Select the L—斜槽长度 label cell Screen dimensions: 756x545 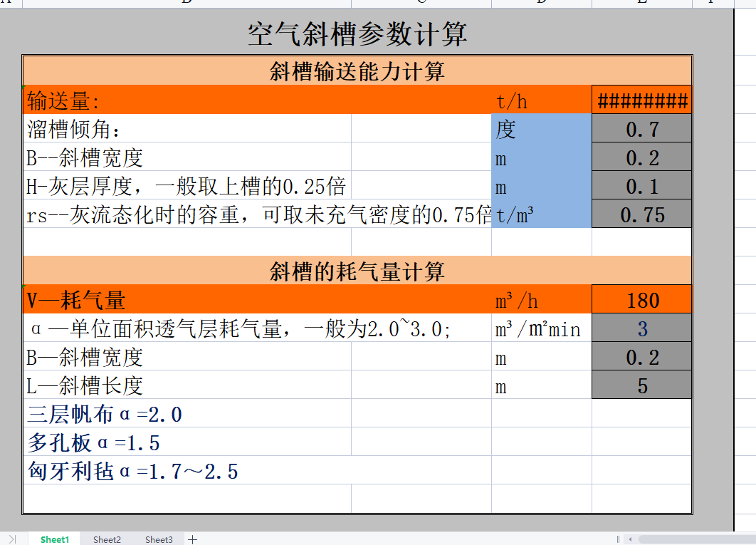[x=187, y=385]
